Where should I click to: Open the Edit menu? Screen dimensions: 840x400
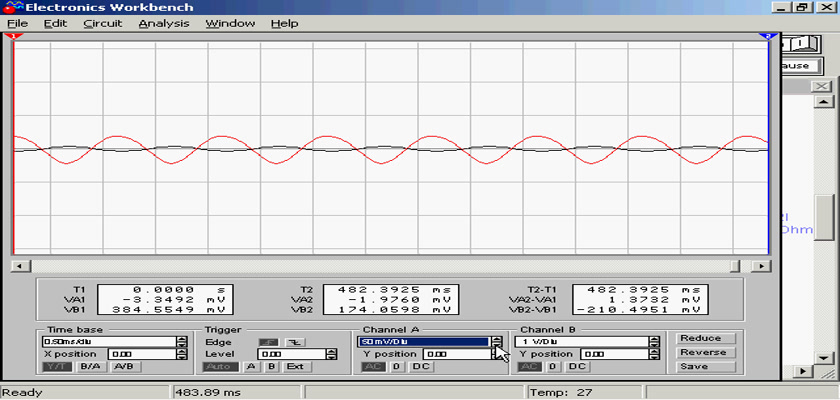click(x=55, y=24)
